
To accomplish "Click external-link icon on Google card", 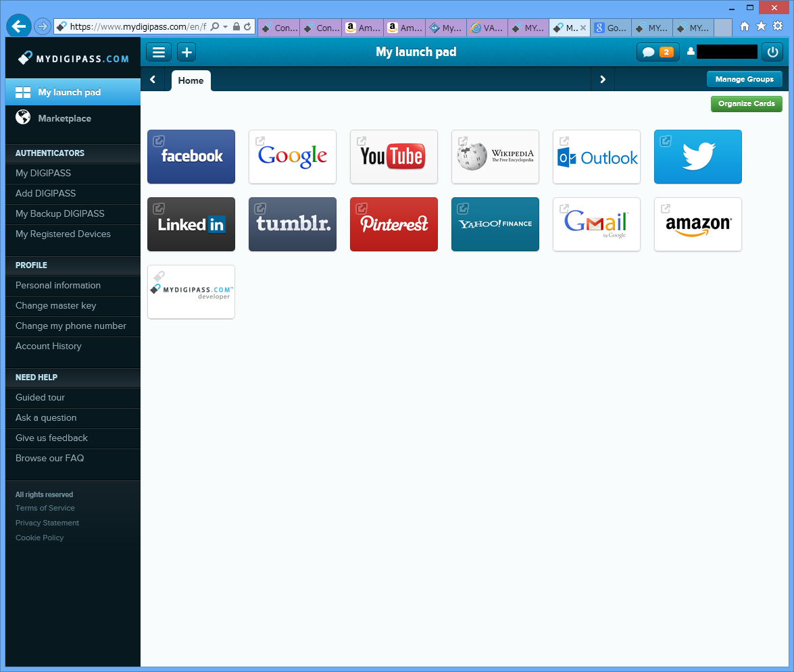I will (x=260, y=140).
